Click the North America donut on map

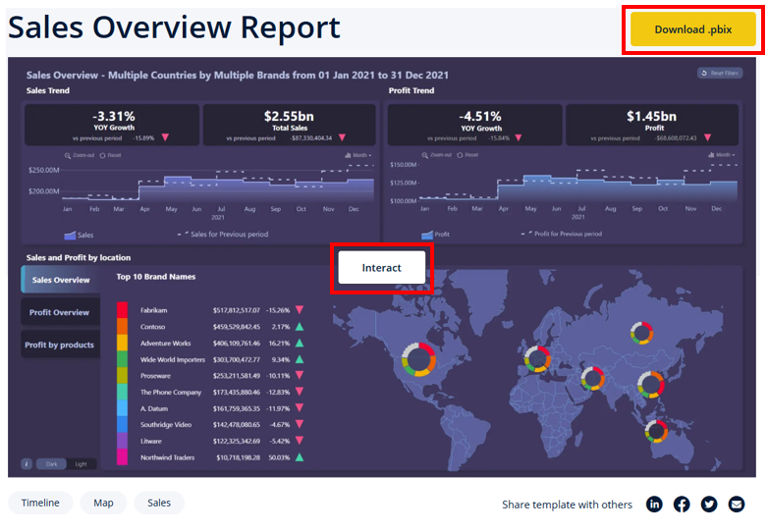click(x=418, y=359)
